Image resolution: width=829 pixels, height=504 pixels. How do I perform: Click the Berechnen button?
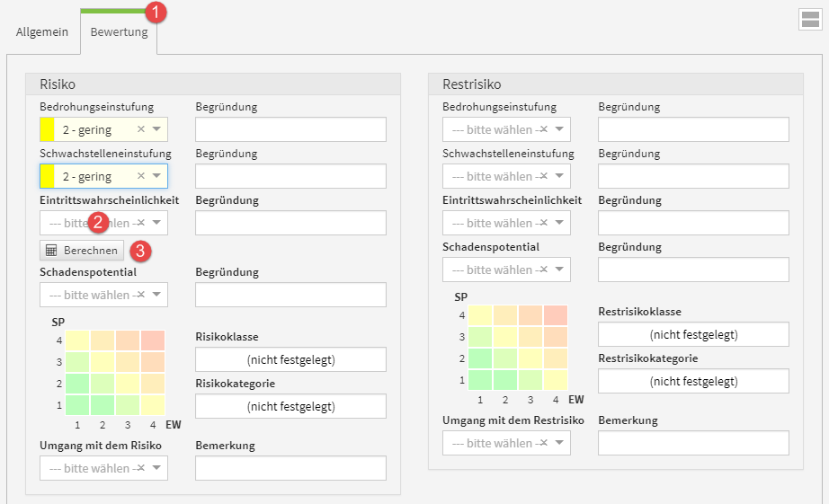click(82, 251)
